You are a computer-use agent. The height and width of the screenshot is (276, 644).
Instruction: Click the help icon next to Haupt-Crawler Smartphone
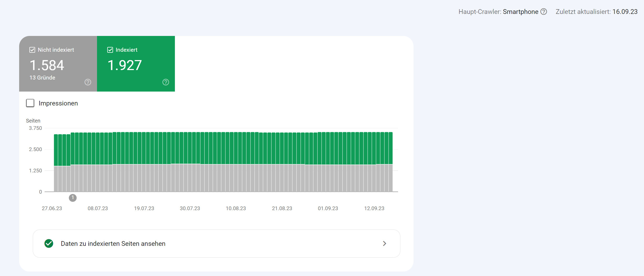pyautogui.click(x=544, y=12)
